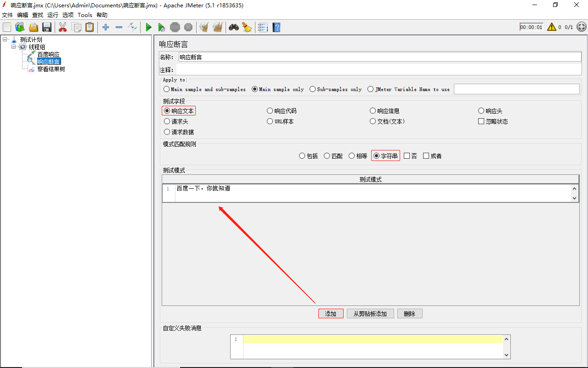Click the 删除 button

point(410,314)
